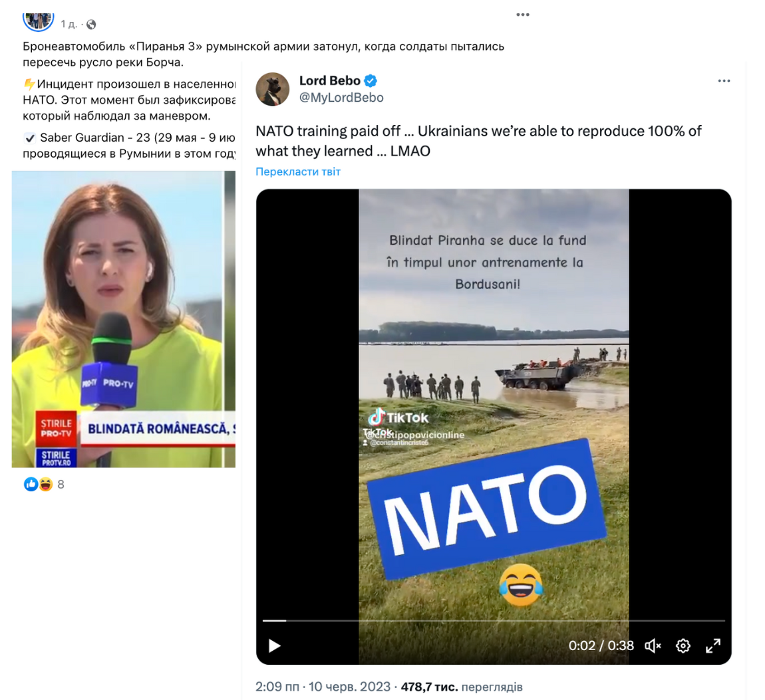The width and height of the screenshot is (765, 700).
Task: Click the Lord Bebo display name
Action: click(330, 81)
